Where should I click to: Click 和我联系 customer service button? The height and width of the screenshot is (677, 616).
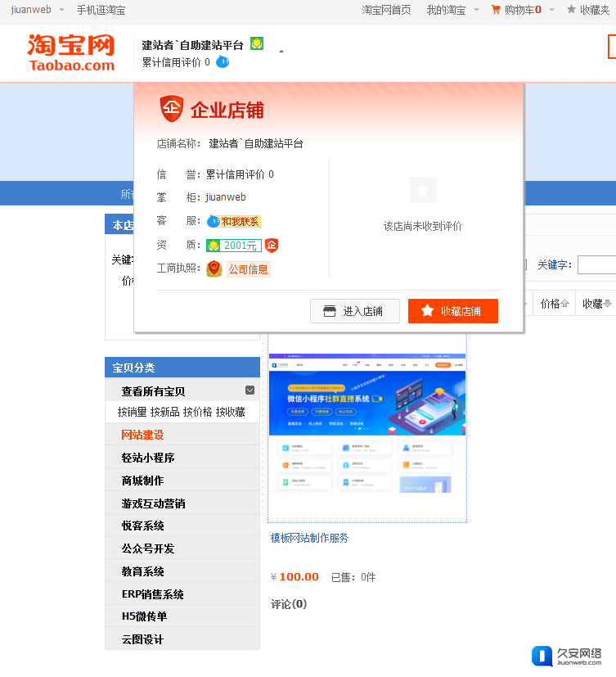[x=234, y=222]
